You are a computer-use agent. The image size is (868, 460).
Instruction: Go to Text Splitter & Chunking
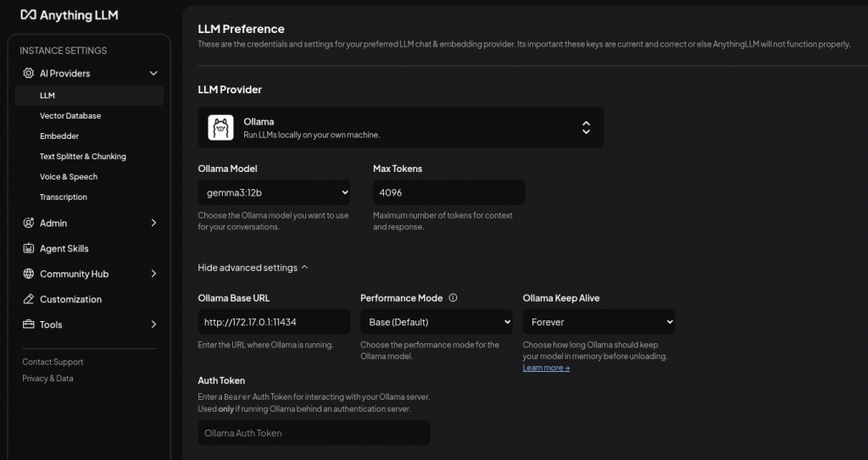pos(82,157)
